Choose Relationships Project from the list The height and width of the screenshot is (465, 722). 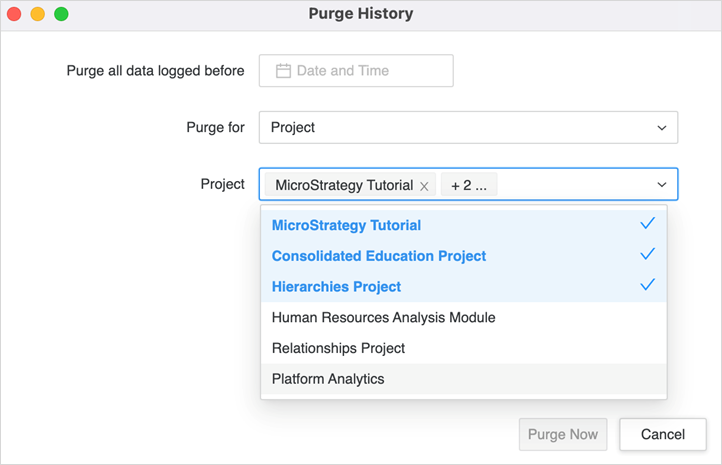click(x=338, y=348)
